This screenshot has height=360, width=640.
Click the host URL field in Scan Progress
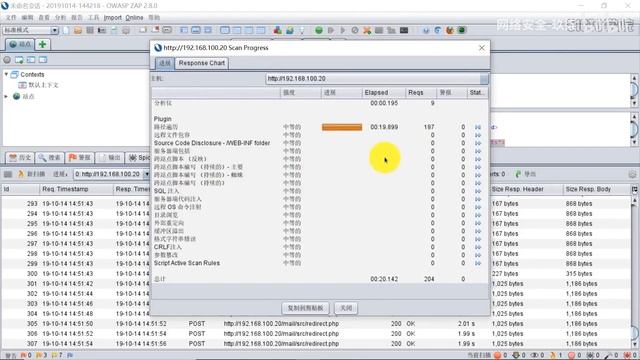tap(373, 79)
